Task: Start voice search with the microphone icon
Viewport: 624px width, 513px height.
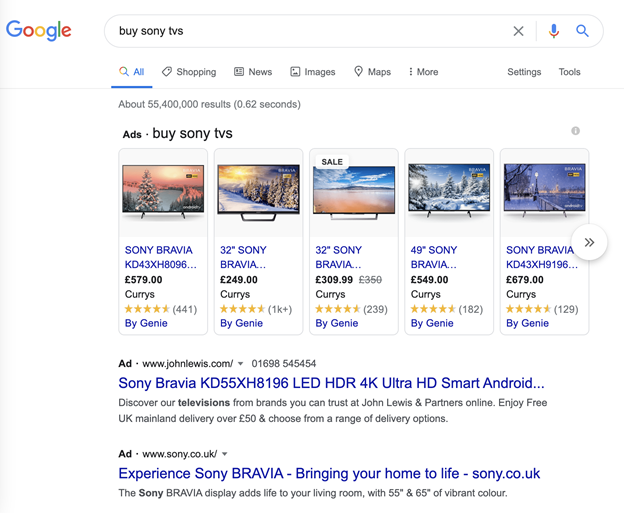Action: (x=554, y=31)
